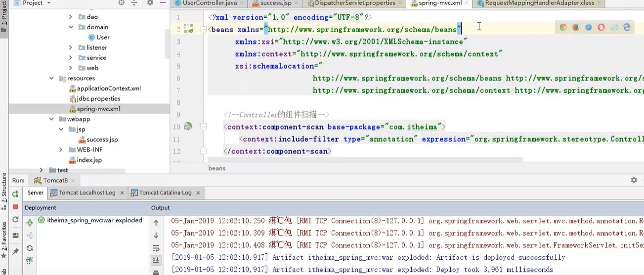644x275 pixels.
Task: Rerun Tomcat8 with green rerun icon
Action: 15,194
